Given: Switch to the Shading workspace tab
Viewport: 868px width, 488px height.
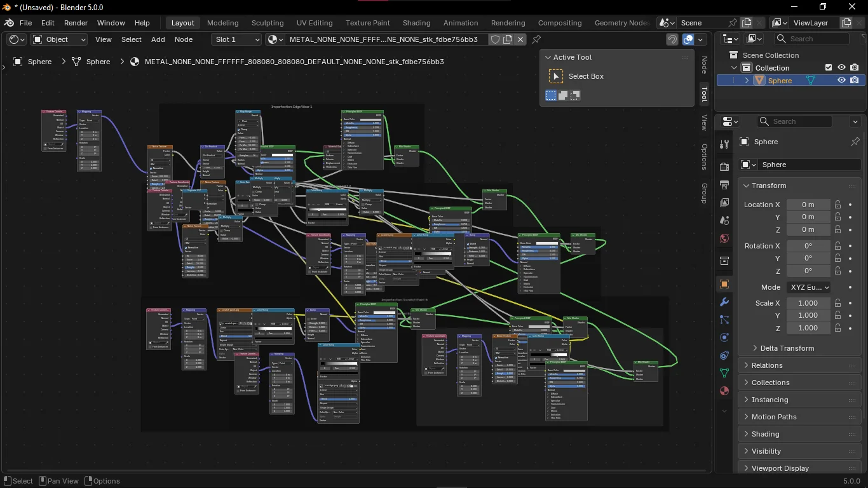Looking at the screenshot, I should tap(416, 23).
